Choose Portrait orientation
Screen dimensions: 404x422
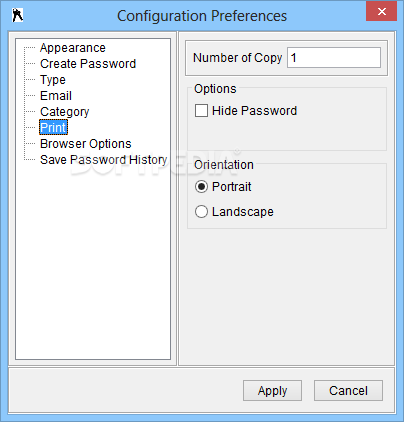(201, 187)
